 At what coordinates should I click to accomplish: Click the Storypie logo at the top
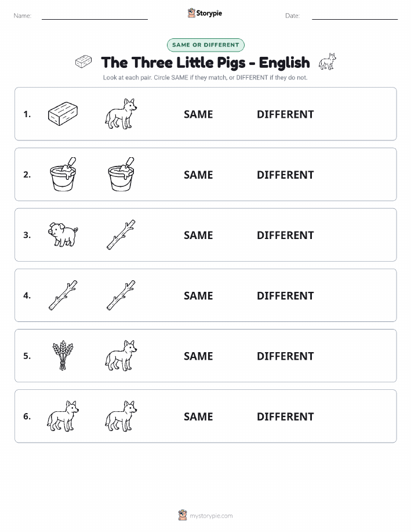pos(205,13)
